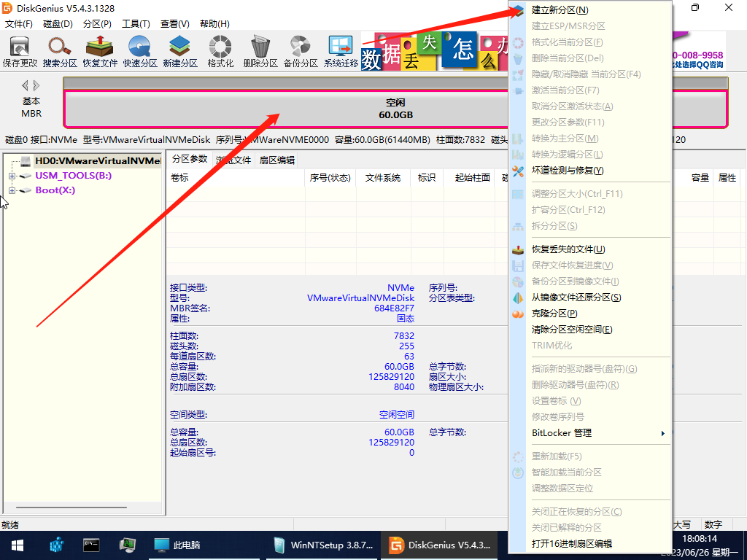Click the left panel horizontal scrollbar
The width and height of the screenshot is (747, 560).
click(71, 507)
